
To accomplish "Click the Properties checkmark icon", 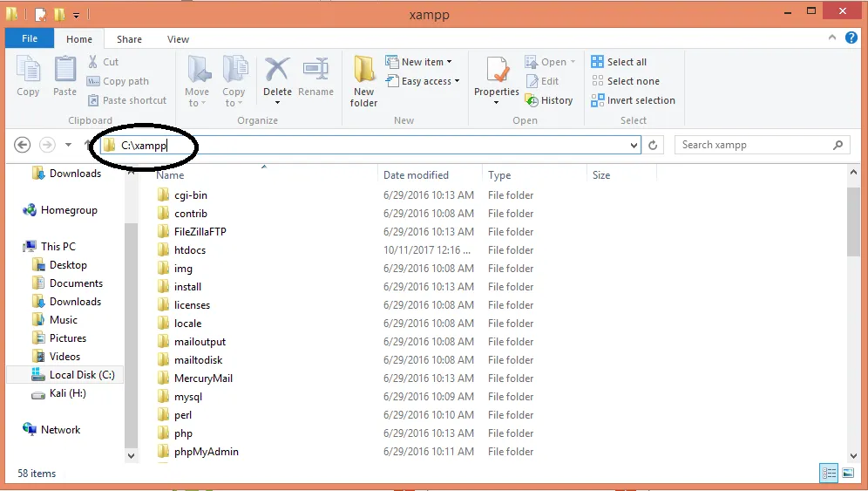I will (497, 70).
